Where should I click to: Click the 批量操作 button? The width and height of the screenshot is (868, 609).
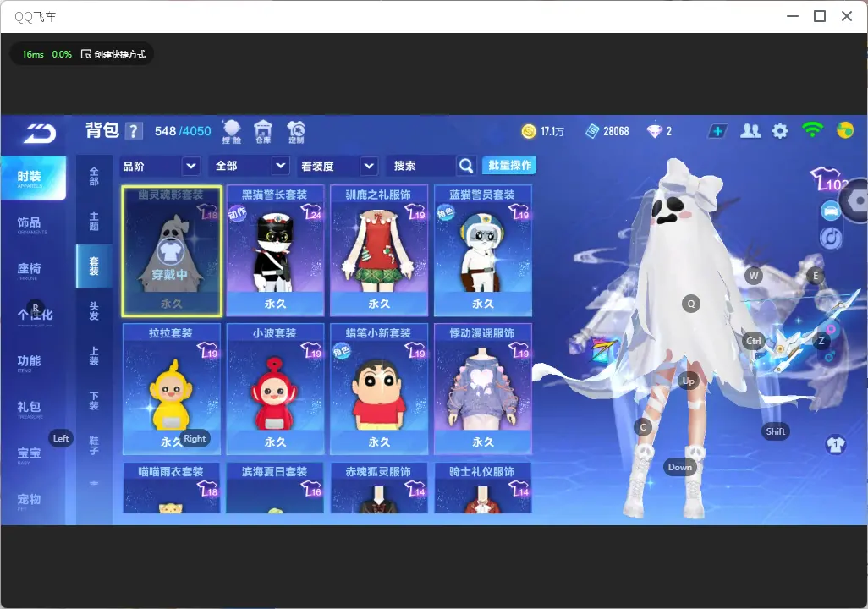pos(509,165)
